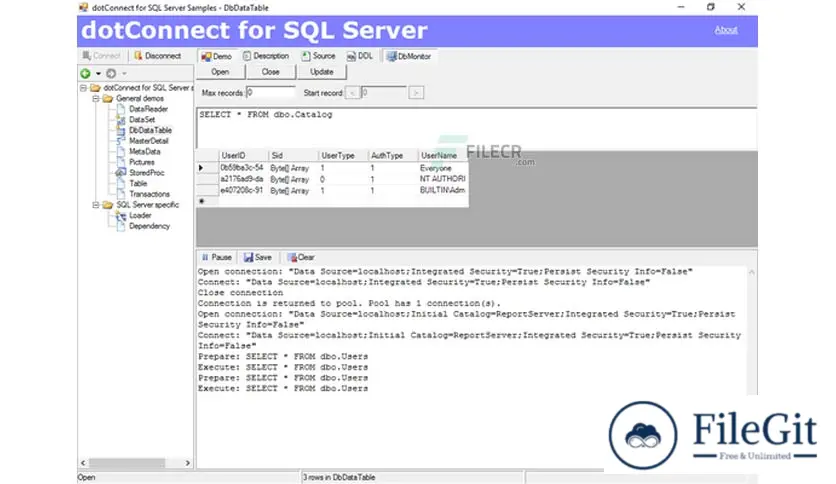Collapse the SQL Server specific folder
This screenshot has width=836, height=484.
(x=96, y=205)
